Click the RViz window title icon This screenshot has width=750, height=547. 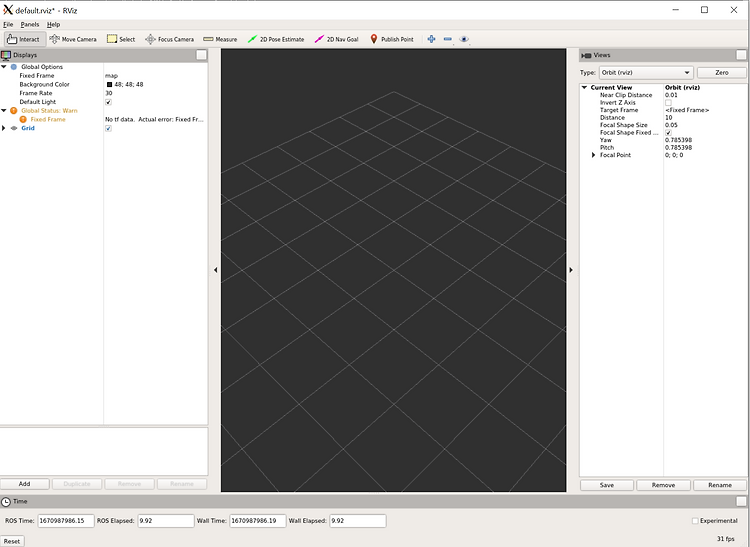pos(8,10)
